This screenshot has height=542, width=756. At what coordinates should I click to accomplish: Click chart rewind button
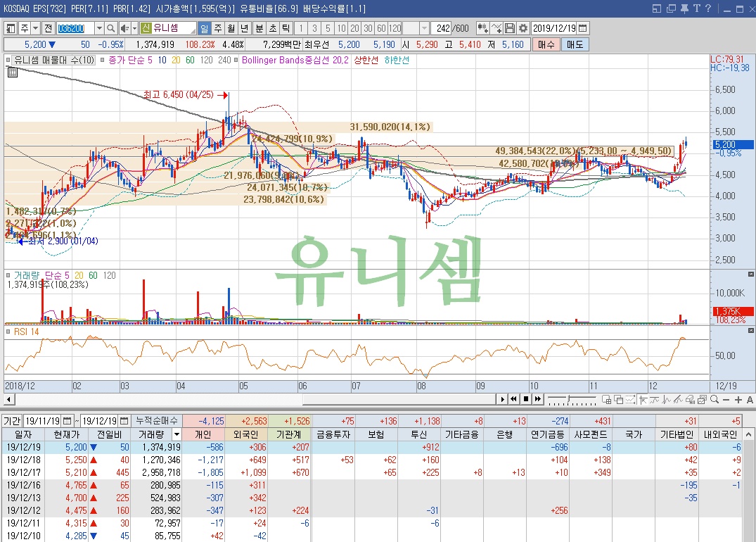pos(513,399)
